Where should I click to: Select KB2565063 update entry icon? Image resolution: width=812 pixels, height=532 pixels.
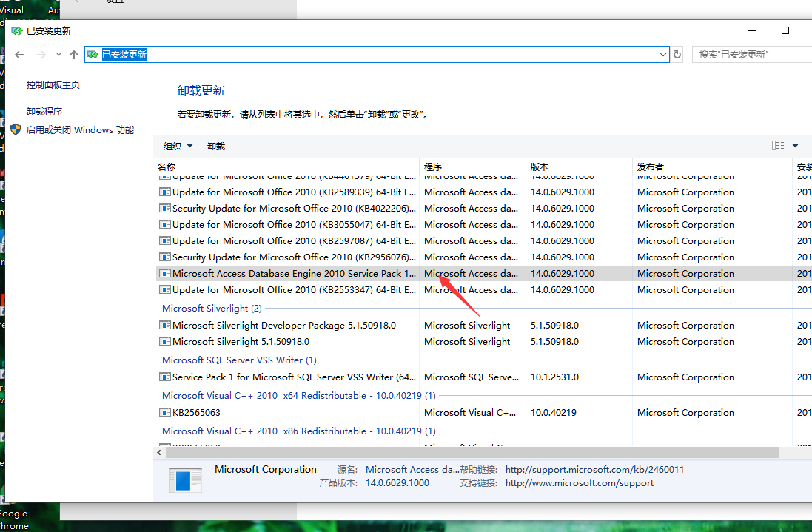[x=165, y=413]
